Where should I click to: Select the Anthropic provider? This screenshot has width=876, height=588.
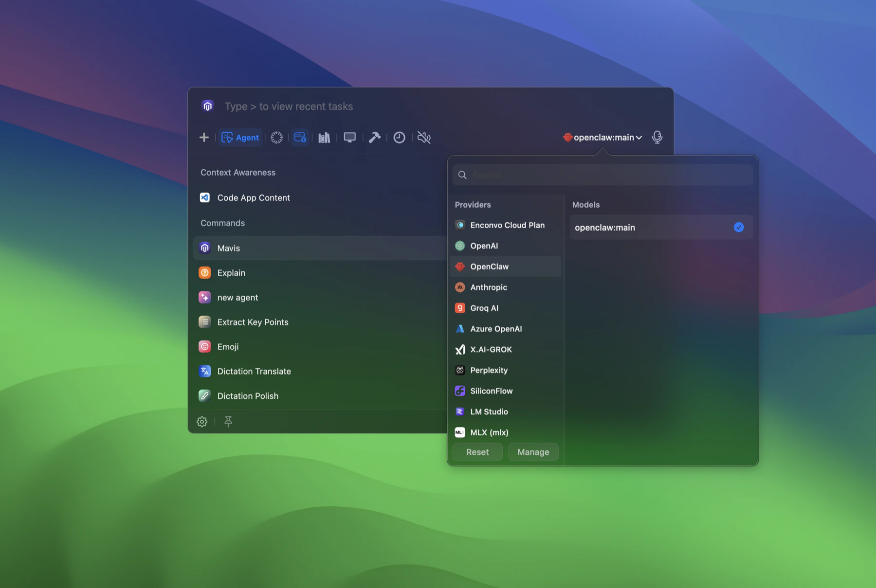coord(506,287)
